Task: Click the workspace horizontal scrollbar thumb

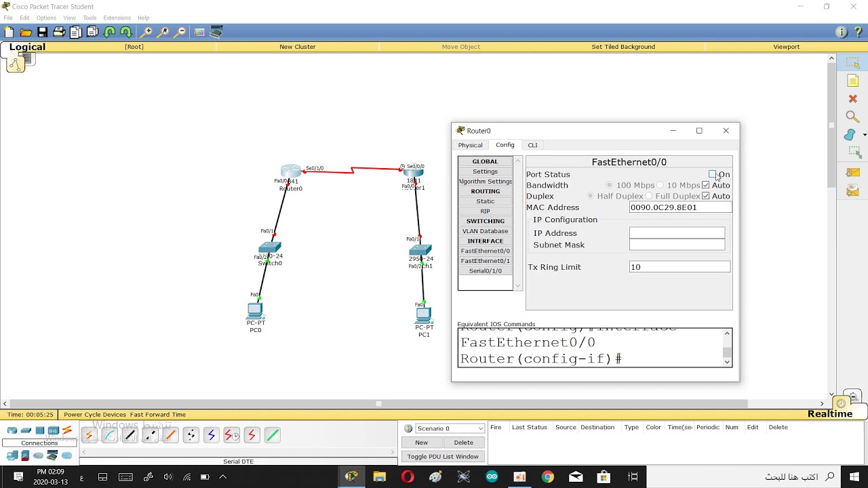Action: [x=379, y=404]
